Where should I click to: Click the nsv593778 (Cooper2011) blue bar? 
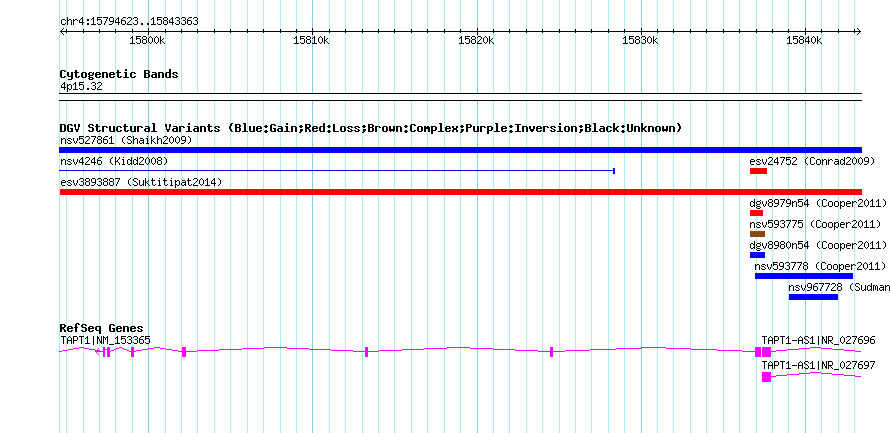[x=804, y=276]
